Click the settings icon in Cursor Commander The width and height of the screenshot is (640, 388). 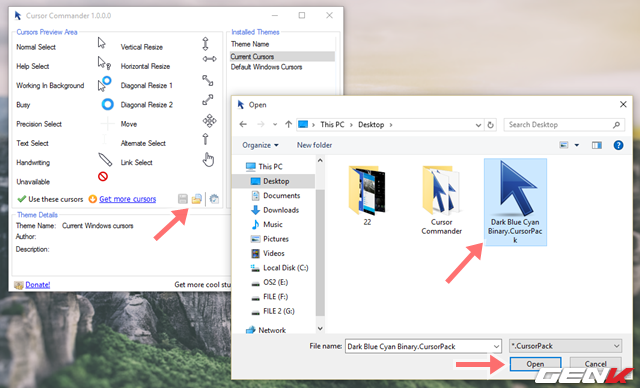(x=214, y=199)
